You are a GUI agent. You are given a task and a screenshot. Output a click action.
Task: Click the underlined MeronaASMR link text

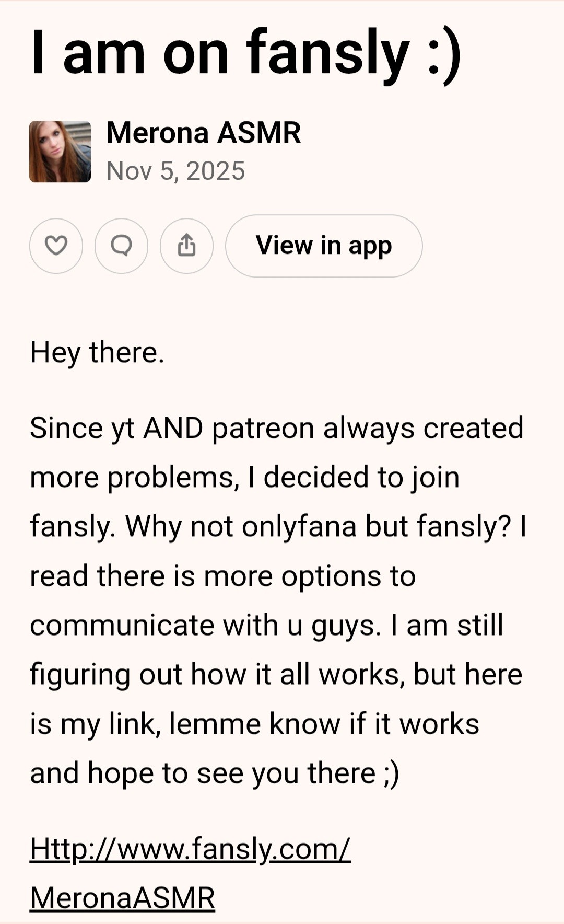point(122,897)
